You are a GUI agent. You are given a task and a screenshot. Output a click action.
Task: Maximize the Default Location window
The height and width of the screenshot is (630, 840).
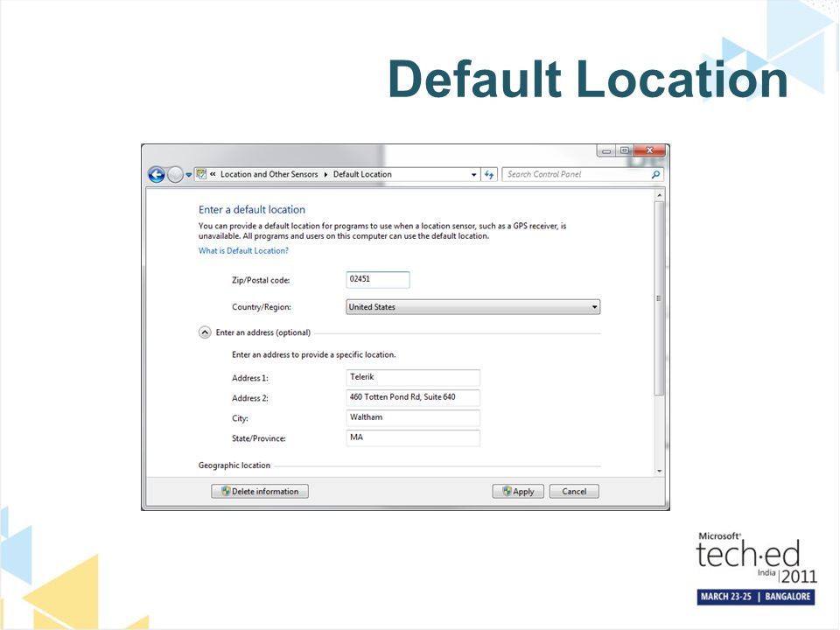625,151
